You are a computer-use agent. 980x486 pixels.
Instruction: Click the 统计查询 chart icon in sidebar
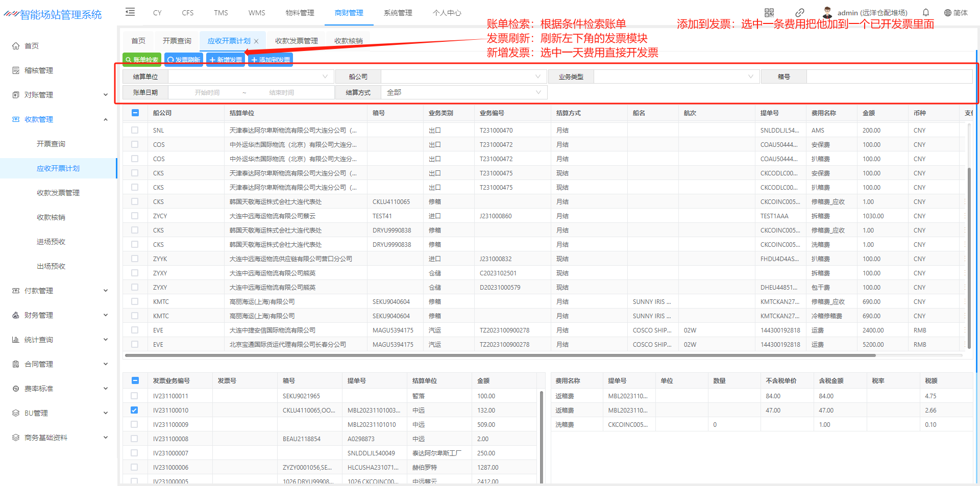[x=16, y=340]
